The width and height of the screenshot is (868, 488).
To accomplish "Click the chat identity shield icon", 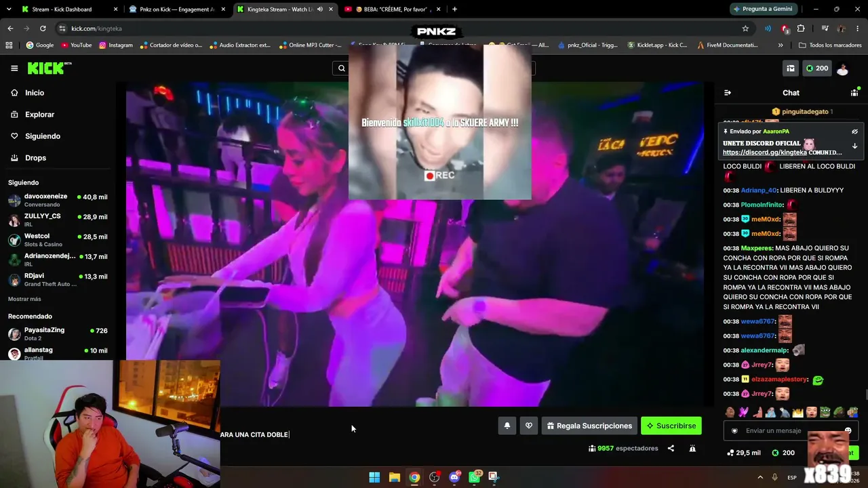I will pyautogui.click(x=734, y=430).
